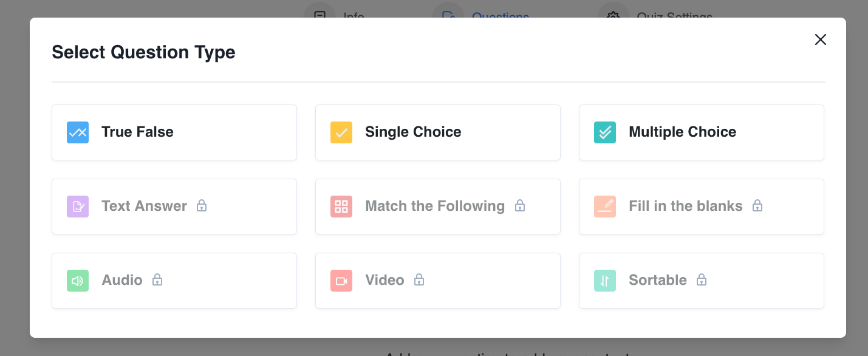Select the True False question type
The height and width of the screenshot is (356, 868).
[x=174, y=132]
